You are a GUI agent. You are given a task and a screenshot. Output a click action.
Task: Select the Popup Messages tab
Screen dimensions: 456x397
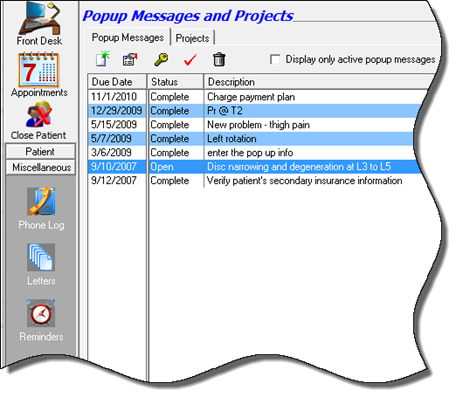pyautogui.click(x=128, y=37)
